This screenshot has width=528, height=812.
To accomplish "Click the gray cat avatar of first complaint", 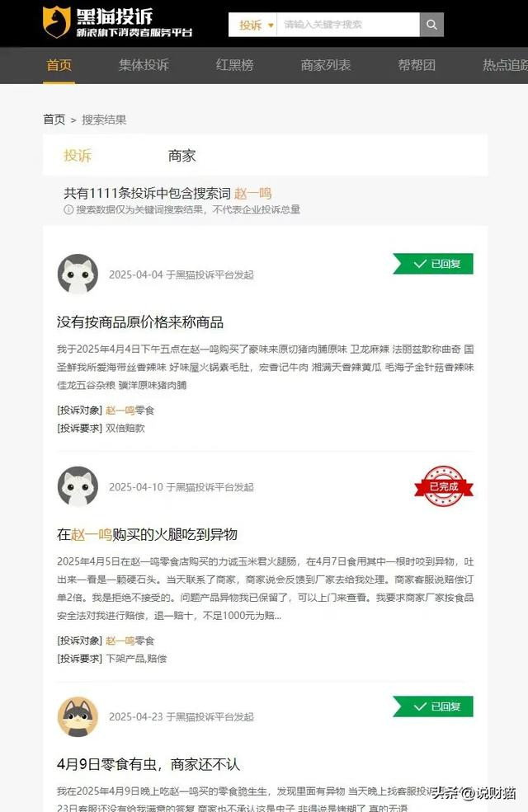I will pyautogui.click(x=78, y=274).
